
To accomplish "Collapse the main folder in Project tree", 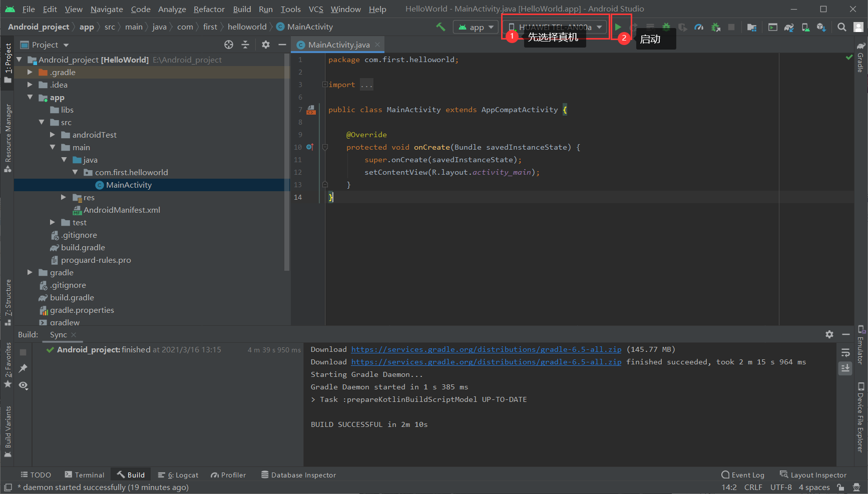I will 53,147.
